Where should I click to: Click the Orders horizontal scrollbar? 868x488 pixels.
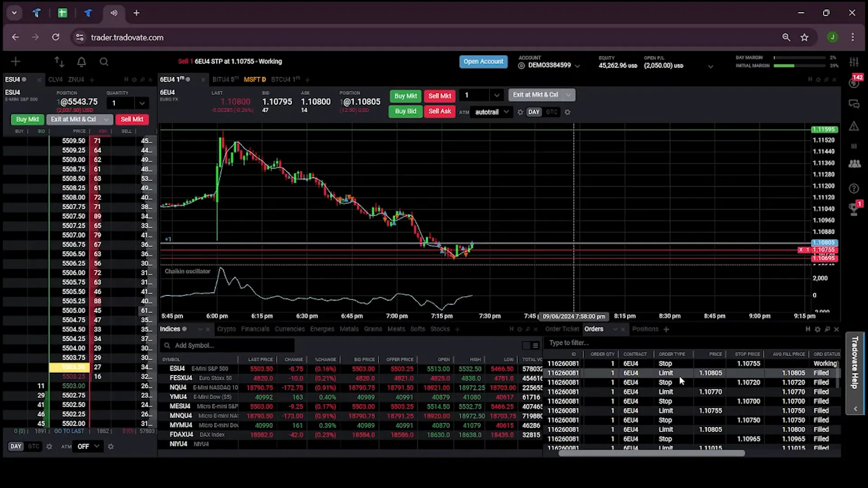(x=651, y=453)
